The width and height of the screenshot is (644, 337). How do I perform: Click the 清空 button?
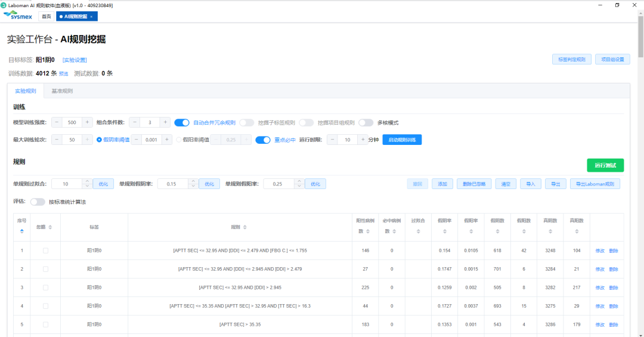coord(506,184)
